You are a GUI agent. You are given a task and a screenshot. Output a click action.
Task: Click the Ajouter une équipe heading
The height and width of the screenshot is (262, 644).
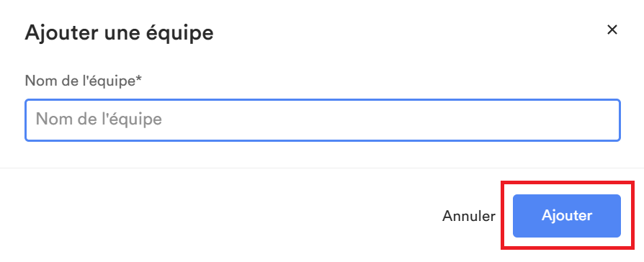click(x=119, y=33)
